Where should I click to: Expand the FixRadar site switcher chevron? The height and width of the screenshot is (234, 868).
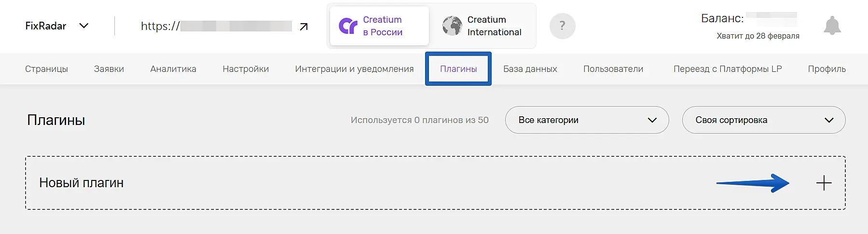[84, 26]
